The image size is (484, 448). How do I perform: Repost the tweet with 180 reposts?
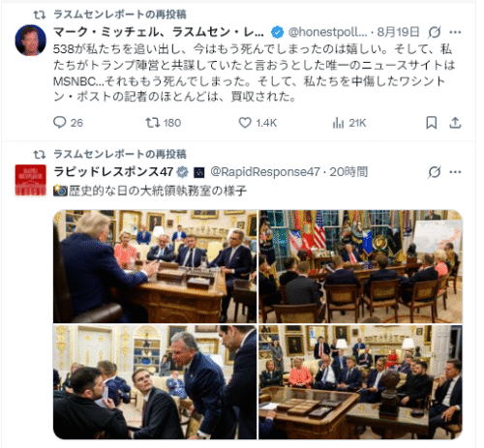(163, 123)
